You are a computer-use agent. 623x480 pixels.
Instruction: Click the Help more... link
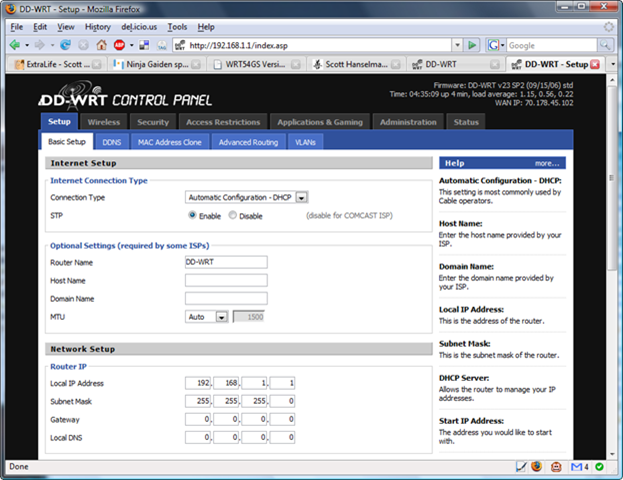547,163
